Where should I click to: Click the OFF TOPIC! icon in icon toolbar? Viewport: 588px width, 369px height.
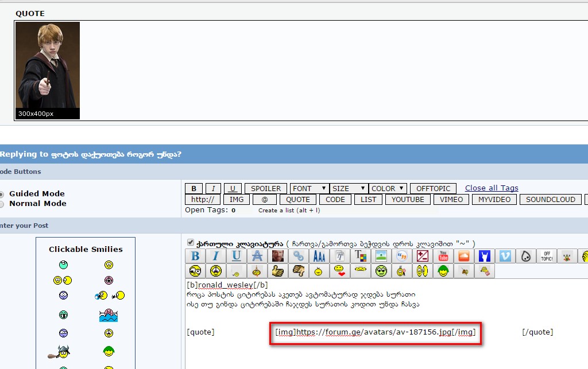547,257
